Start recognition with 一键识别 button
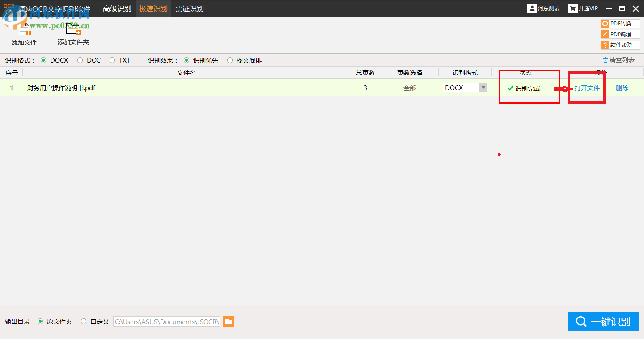644x339 pixels. tap(603, 321)
